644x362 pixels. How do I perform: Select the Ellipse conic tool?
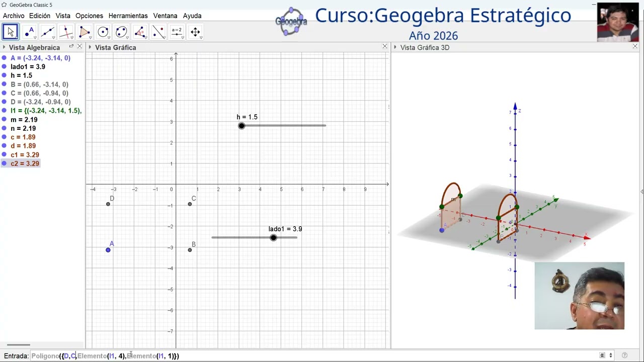tap(121, 32)
